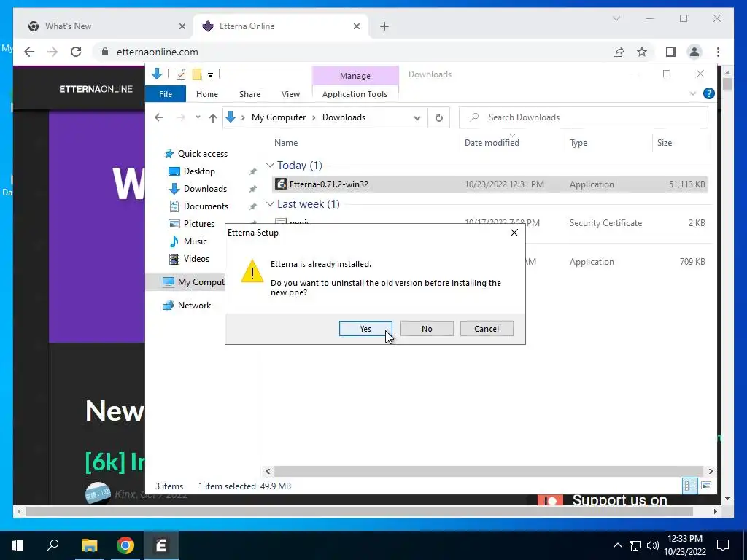Open customize quick access toolbar dropdown
The width and height of the screenshot is (747, 560).
[x=210, y=75]
